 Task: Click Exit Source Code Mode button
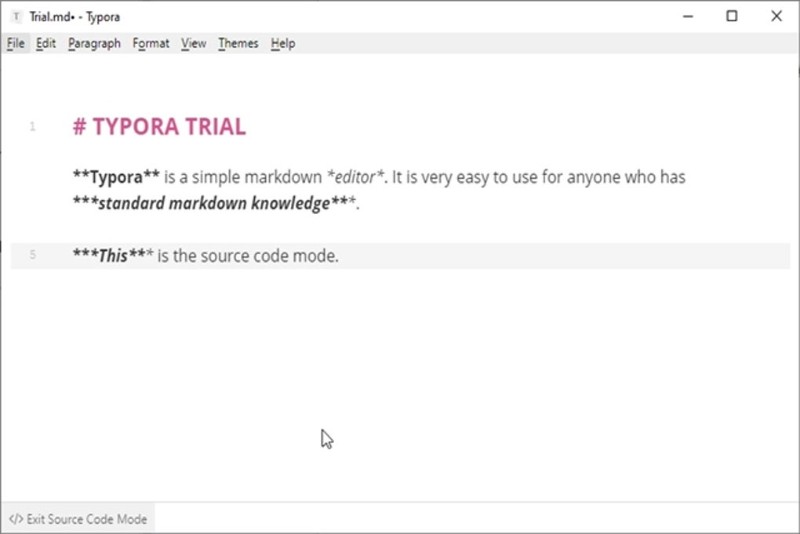tap(78, 519)
